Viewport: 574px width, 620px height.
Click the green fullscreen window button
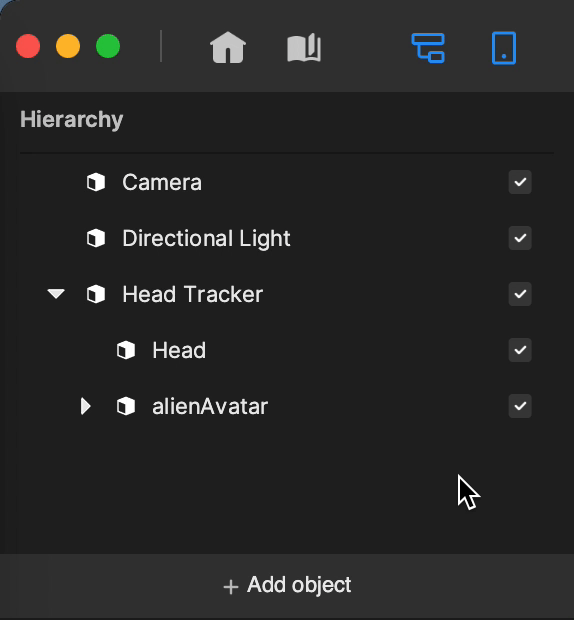pyautogui.click(x=108, y=46)
